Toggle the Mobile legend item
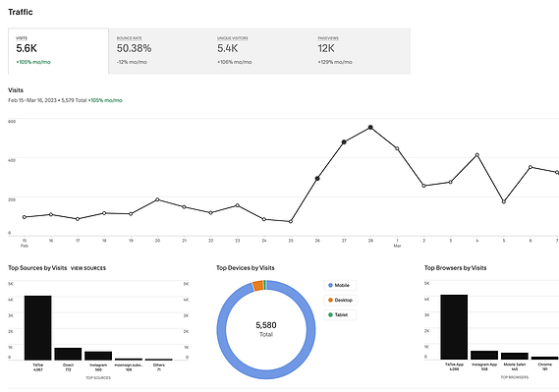This screenshot has height=392, width=559. tap(340, 285)
